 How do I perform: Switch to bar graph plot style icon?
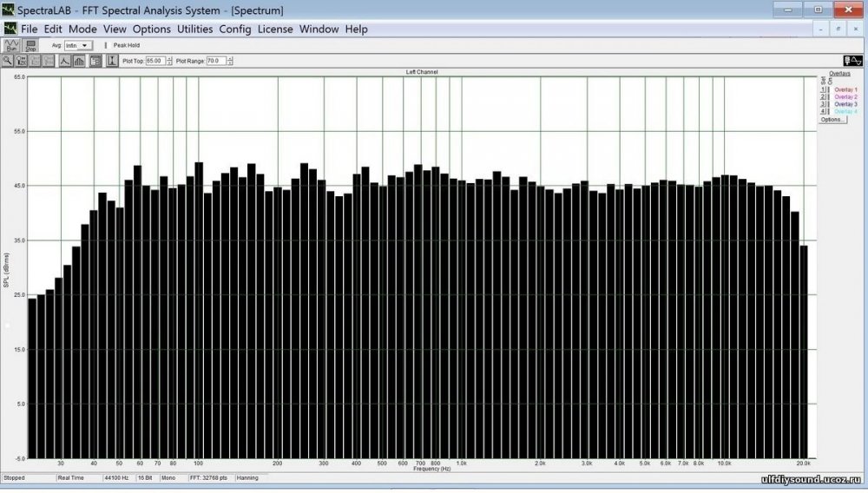79,61
